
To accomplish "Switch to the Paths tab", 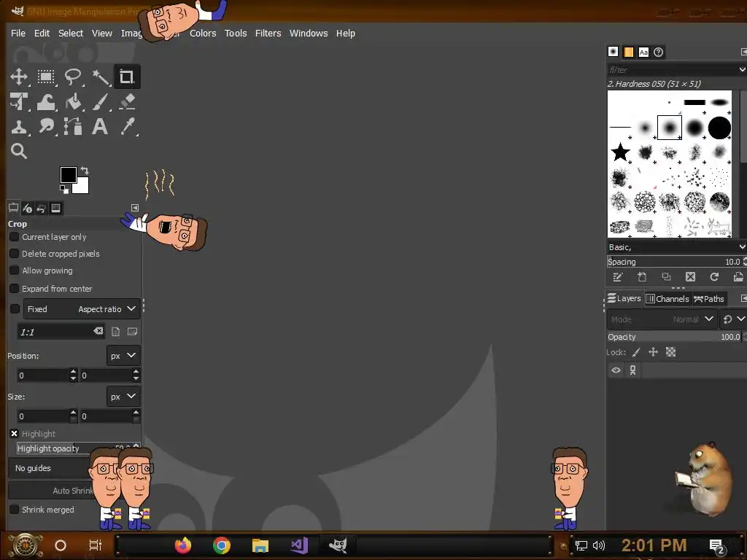I will coord(709,298).
